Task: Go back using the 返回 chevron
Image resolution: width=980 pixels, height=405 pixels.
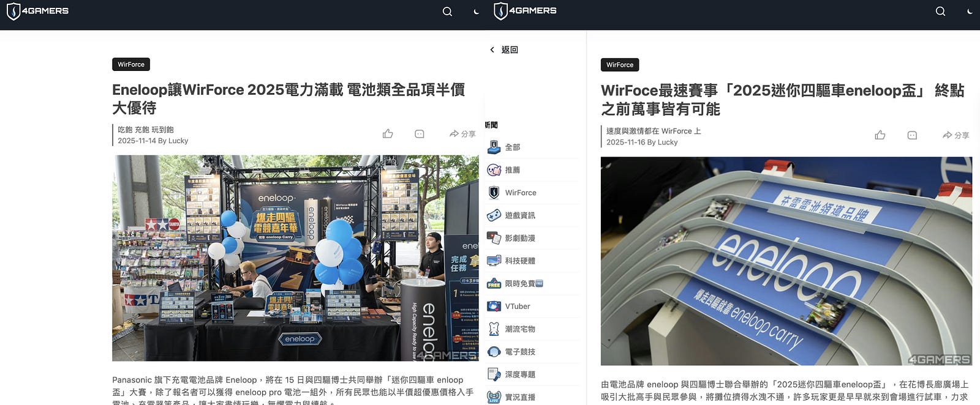Action: (x=492, y=50)
